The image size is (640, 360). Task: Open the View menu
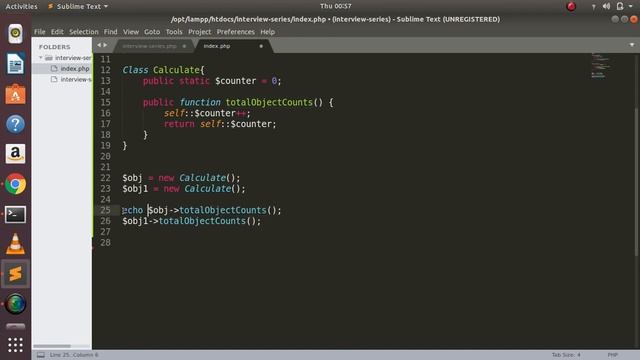point(131,32)
